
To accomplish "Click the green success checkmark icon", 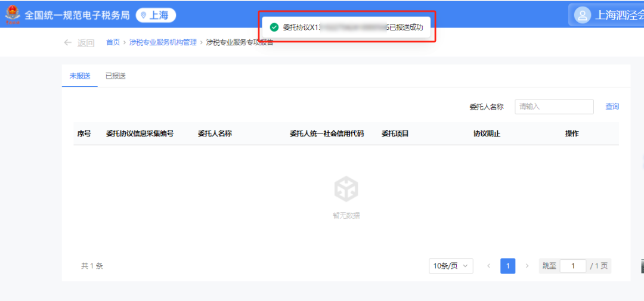I will (274, 27).
